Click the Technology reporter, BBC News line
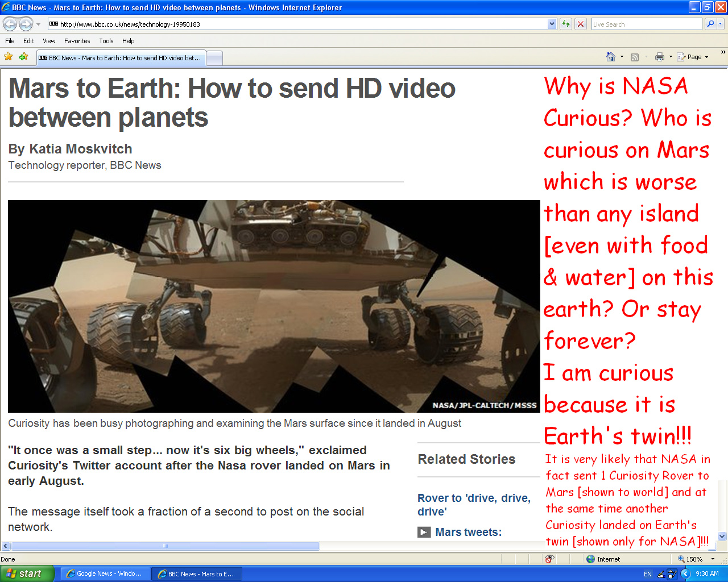 click(x=85, y=165)
